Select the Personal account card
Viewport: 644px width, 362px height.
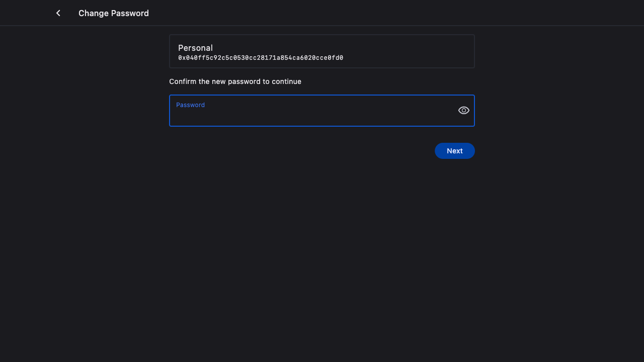coord(322,51)
